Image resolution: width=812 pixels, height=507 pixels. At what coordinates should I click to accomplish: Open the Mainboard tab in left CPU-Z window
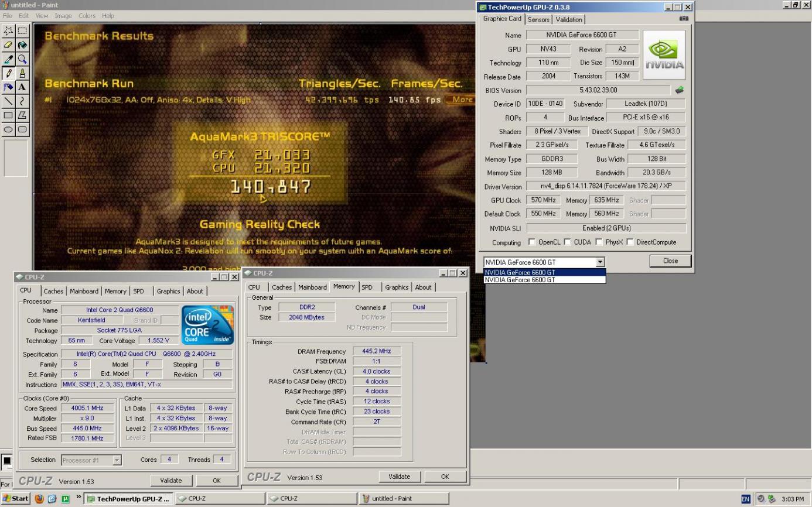coord(84,291)
